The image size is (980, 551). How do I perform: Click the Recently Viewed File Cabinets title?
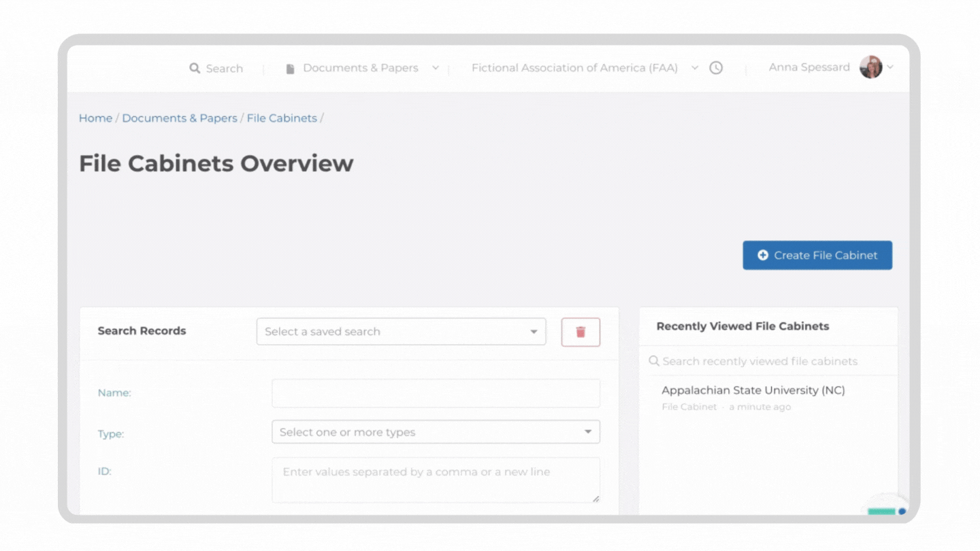(742, 327)
